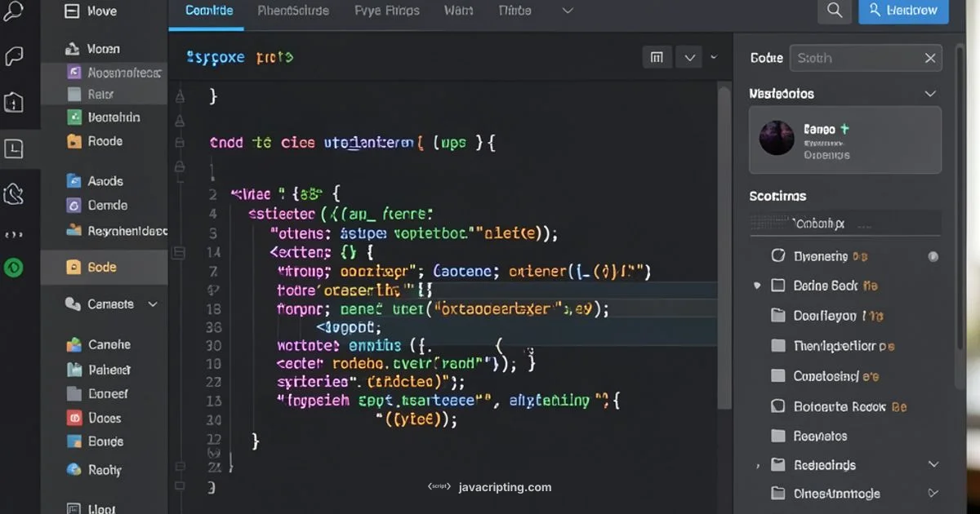Select the highlighted Sode item in sidebar
Viewport: 980px width, 514px height.
(x=102, y=267)
